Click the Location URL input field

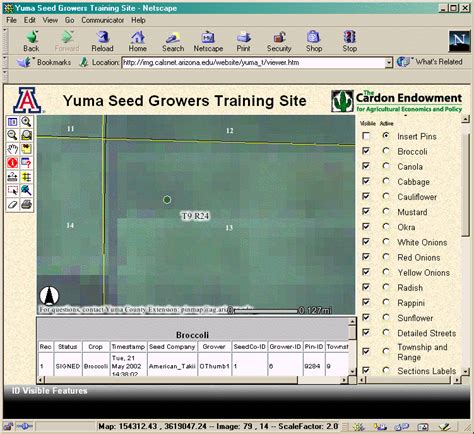coord(254,63)
